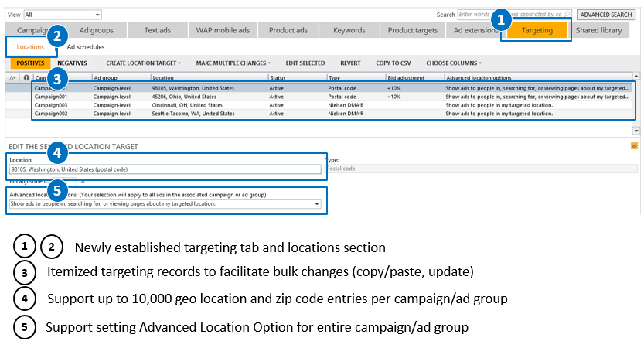This screenshot has width=644, height=348.
Task: Switch to the Targeting tab
Action: [536, 31]
